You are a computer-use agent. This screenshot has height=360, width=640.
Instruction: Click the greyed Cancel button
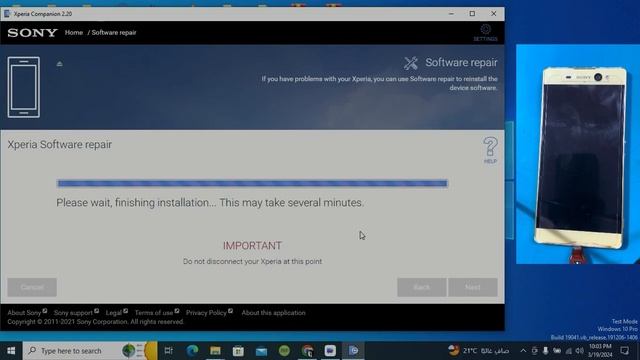tap(32, 287)
